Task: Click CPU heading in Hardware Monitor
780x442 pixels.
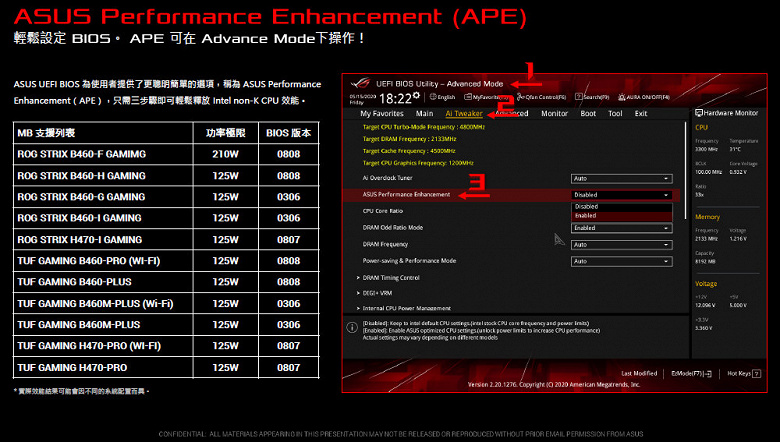Action: pos(701,127)
